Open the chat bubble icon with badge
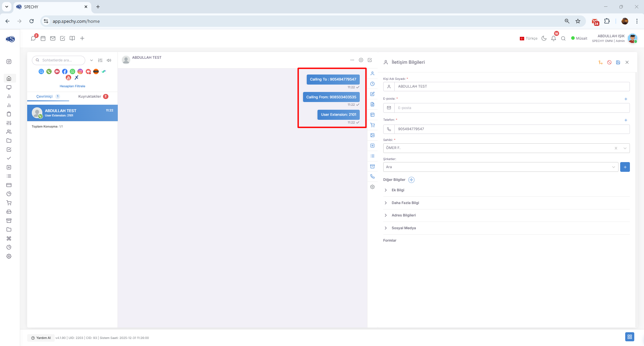Viewport: 644px width, 346px height. [x=33, y=38]
